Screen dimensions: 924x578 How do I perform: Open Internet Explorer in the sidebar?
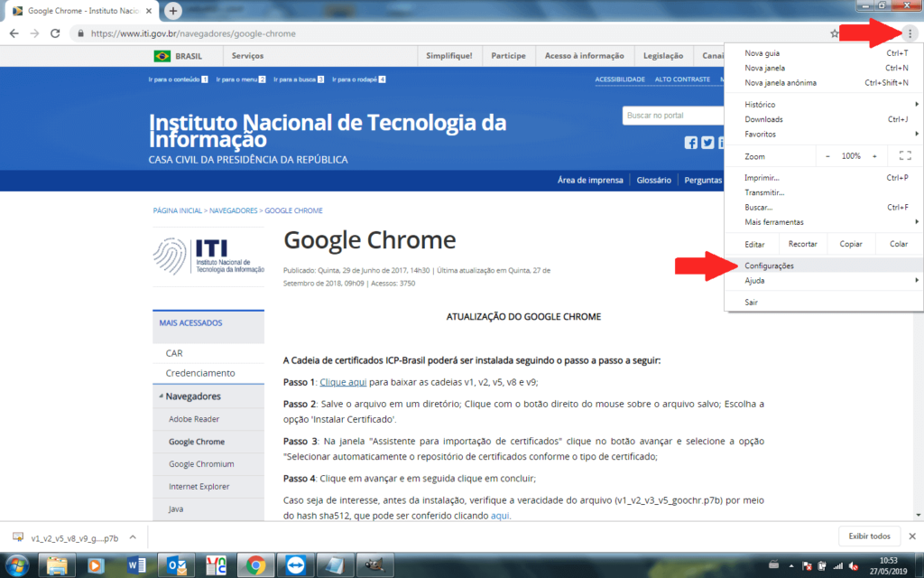[199, 487]
